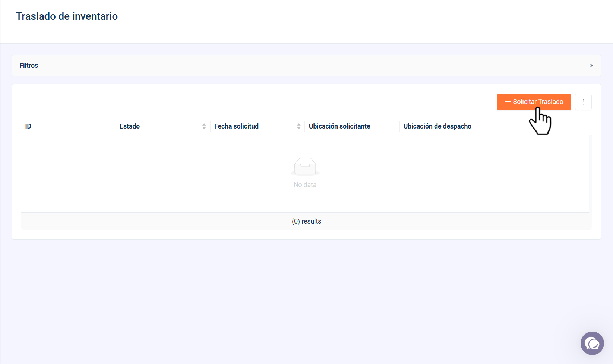Click the Traslado de inventario page title
Screen dimensions: 613x364
coord(67,16)
